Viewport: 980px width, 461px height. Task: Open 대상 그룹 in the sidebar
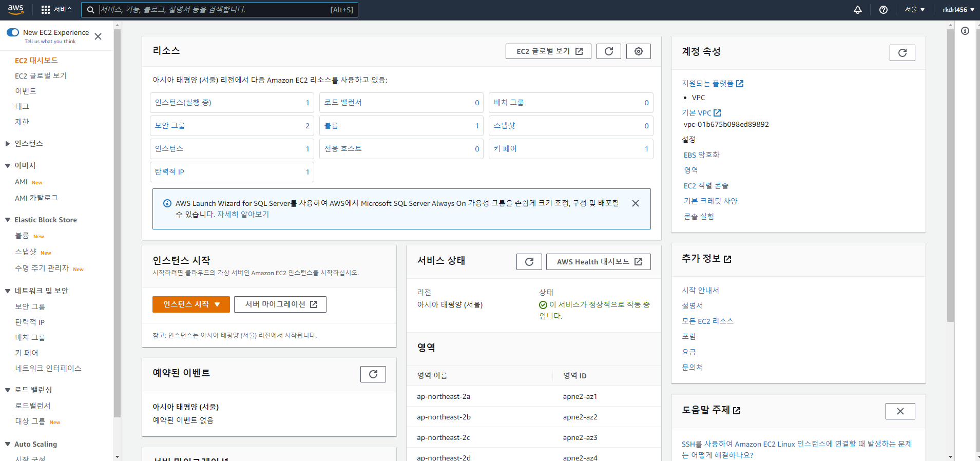30,421
